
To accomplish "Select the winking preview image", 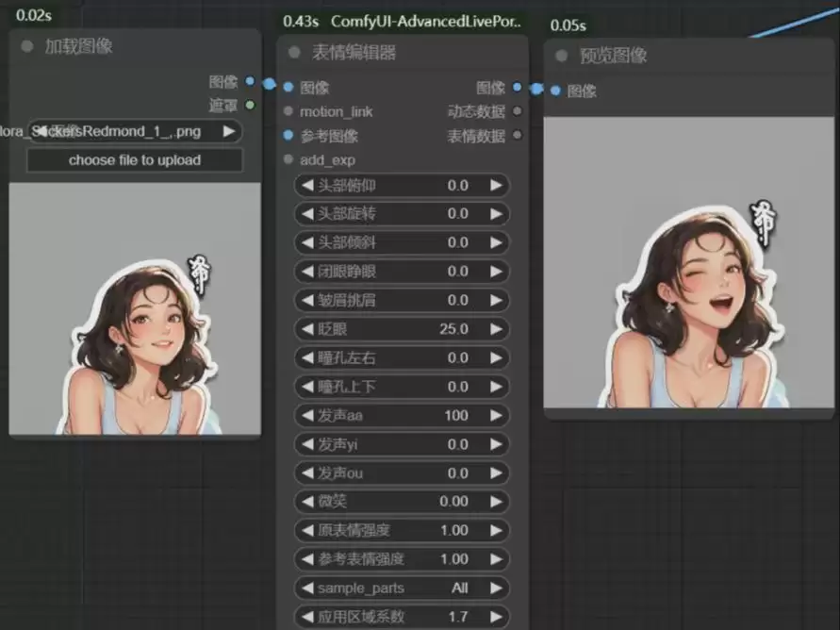I will tap(689, 262).
